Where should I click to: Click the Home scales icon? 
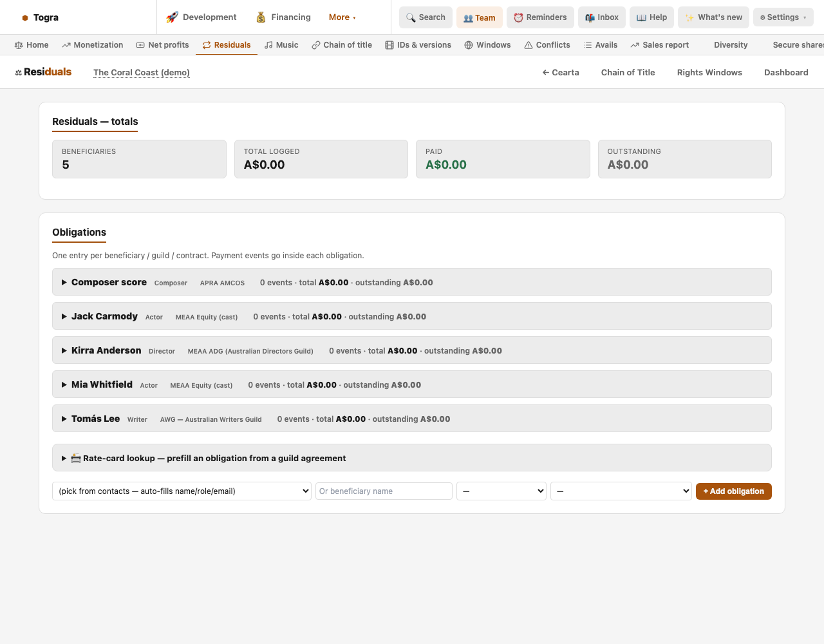(x=19, y=45)
